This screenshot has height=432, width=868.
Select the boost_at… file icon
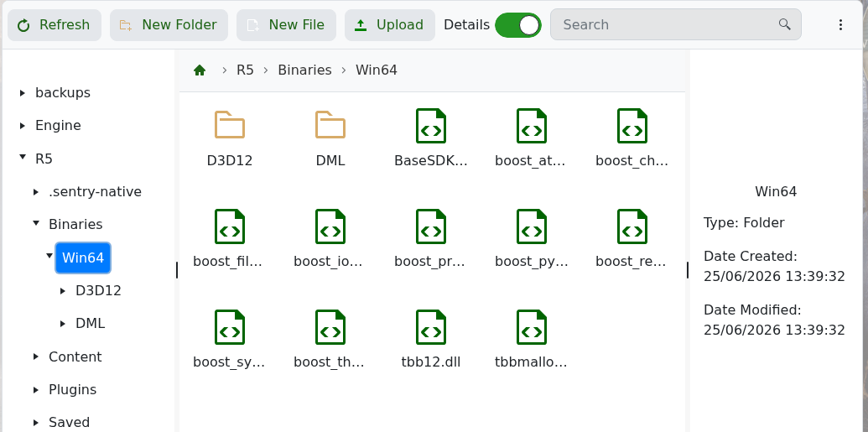coord(532,126)
